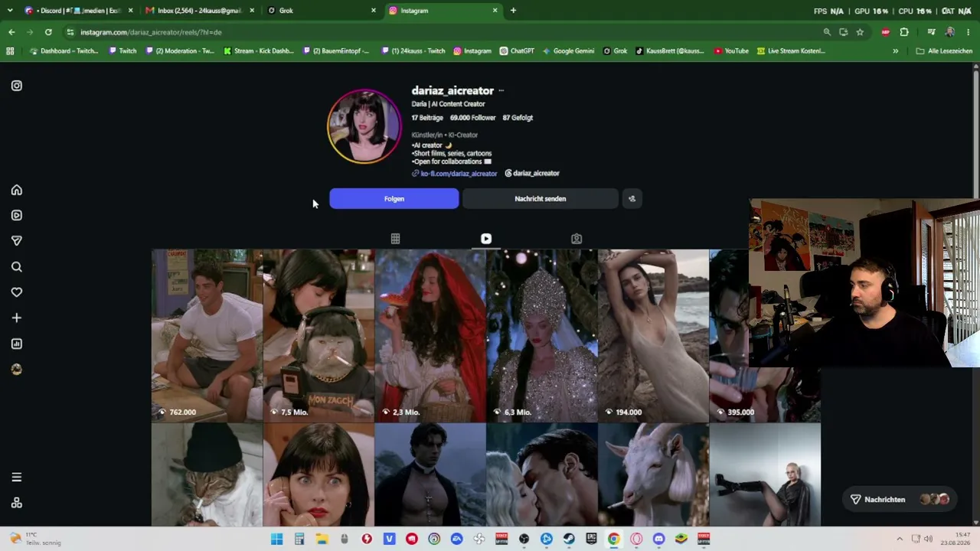Open the Alle Lesezeichen folder
The height and width of the screenshot is (551, 980).
pyautogui.click(x=943, y=51)
